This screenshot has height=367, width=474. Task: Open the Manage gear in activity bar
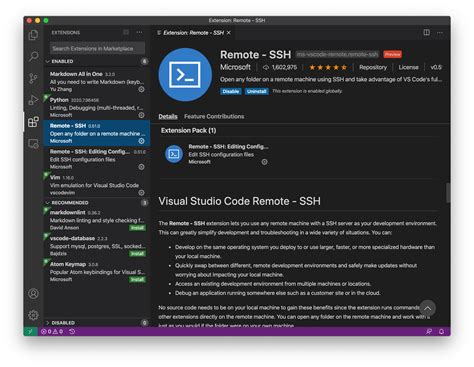click(33, 315)
